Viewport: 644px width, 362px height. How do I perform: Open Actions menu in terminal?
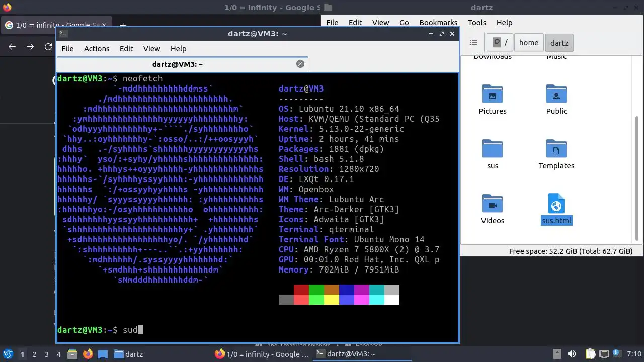97,49
